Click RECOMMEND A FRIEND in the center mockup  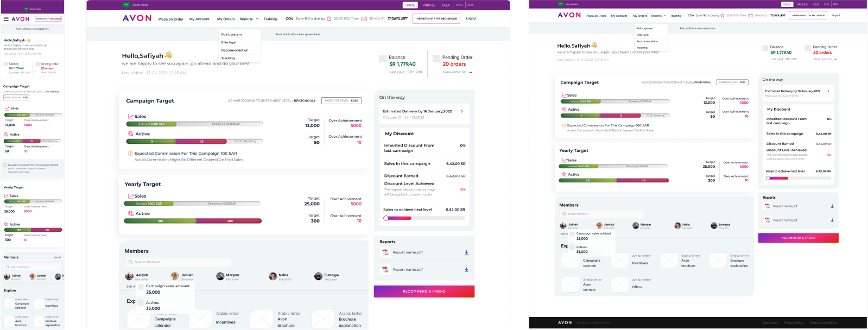pyautogui.click(x=424, y=291)
